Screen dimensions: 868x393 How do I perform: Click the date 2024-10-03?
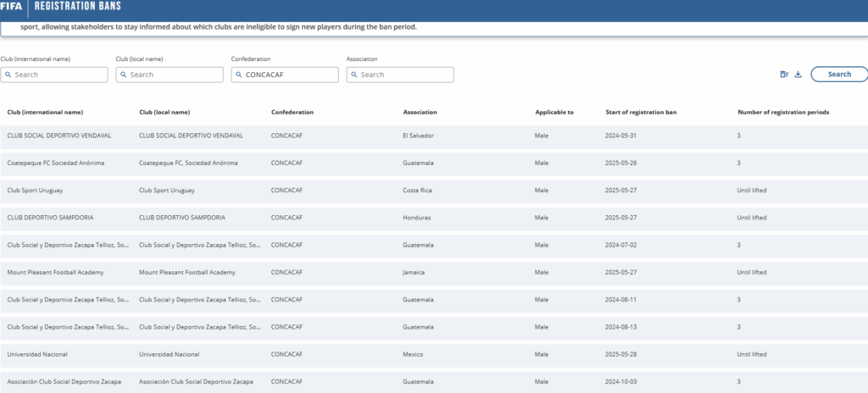click(x=621, y=382)
